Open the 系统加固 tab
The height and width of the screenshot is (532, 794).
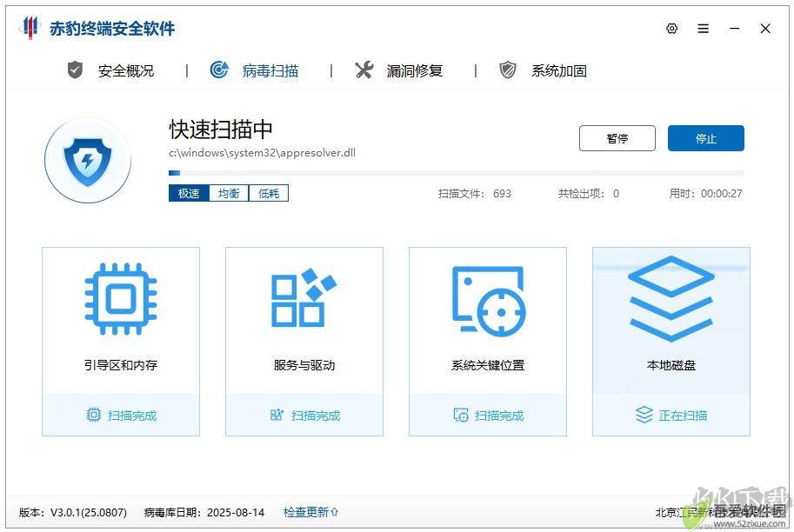click(x=559, y=71)
